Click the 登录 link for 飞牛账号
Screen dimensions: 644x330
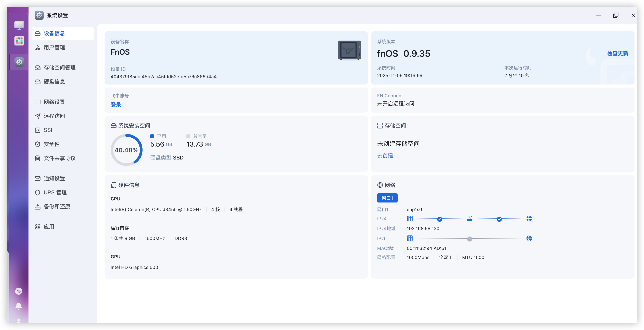coord(116,105)
